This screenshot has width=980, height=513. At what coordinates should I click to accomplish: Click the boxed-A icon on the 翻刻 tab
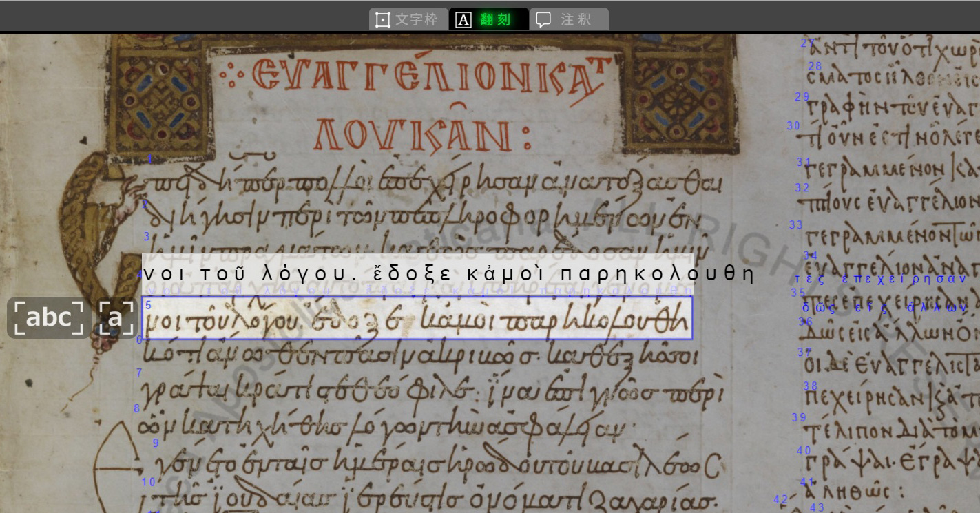(x=463, y=19)
